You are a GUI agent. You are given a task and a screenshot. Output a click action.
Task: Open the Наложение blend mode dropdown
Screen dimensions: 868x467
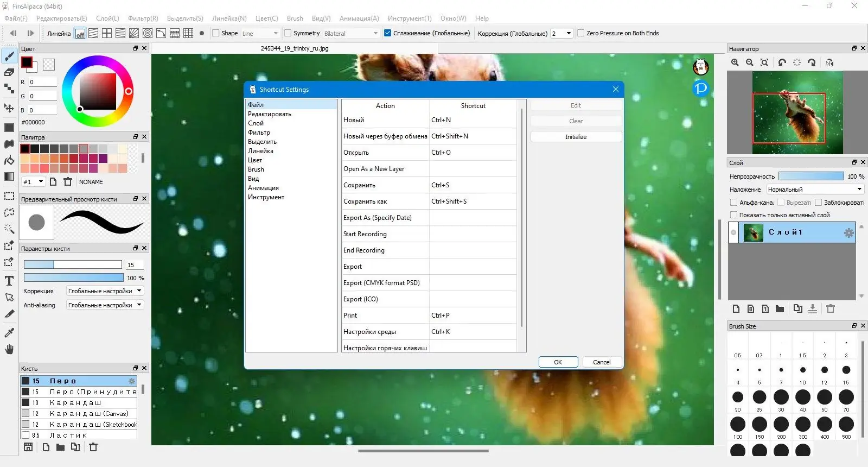tap(815, 190)
